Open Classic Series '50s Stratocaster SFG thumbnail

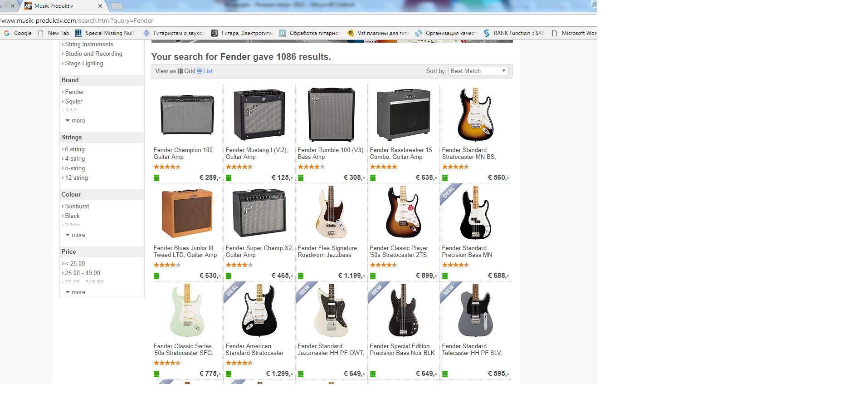[187, 311]
